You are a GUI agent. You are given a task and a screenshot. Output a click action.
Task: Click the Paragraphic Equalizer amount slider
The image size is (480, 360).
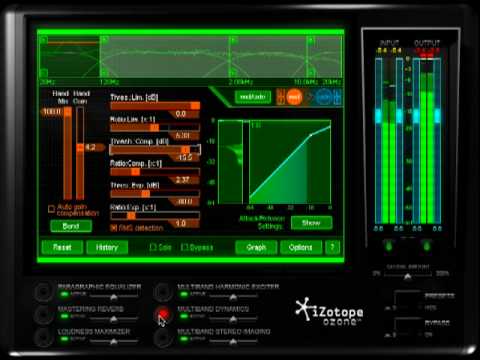click(114, 296)
